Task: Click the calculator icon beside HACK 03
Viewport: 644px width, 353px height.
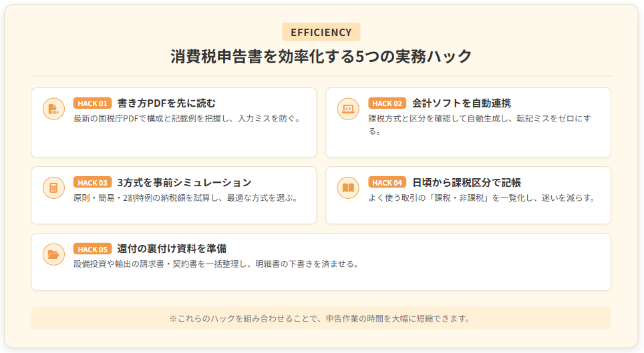Action: [x=53, y=188]
